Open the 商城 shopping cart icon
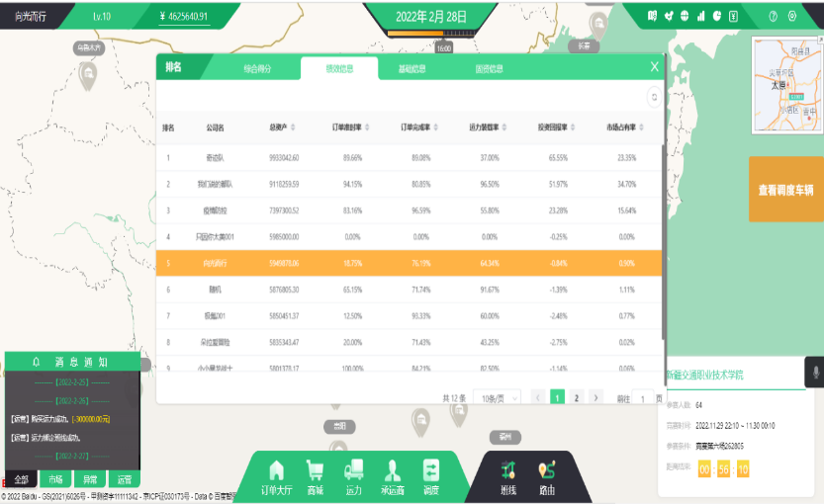The width and height of the screenshot is (824, 504). click(315, 475)
